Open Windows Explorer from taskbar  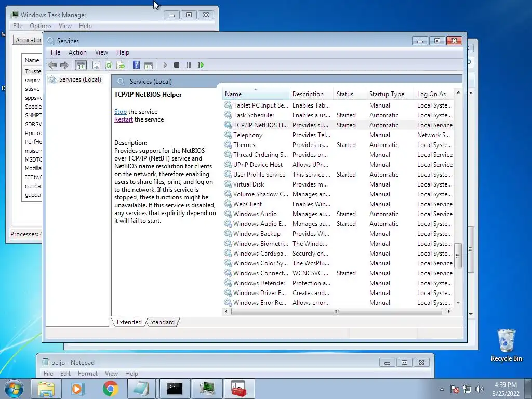46,389
